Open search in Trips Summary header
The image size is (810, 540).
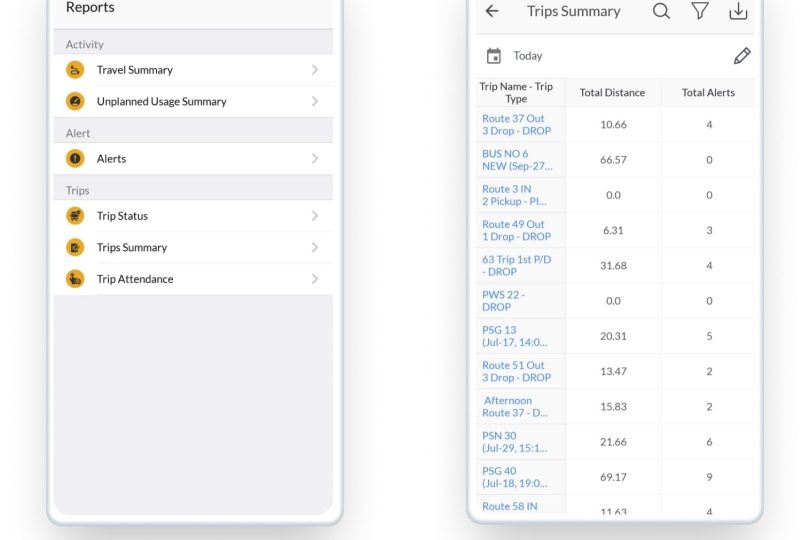[661, 11]
